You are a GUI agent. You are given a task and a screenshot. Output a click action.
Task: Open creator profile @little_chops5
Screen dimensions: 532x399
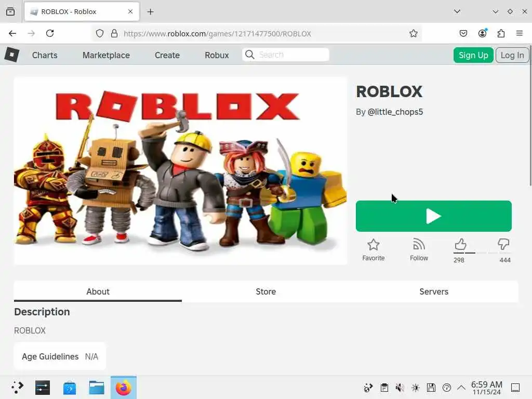pos(395,112)
